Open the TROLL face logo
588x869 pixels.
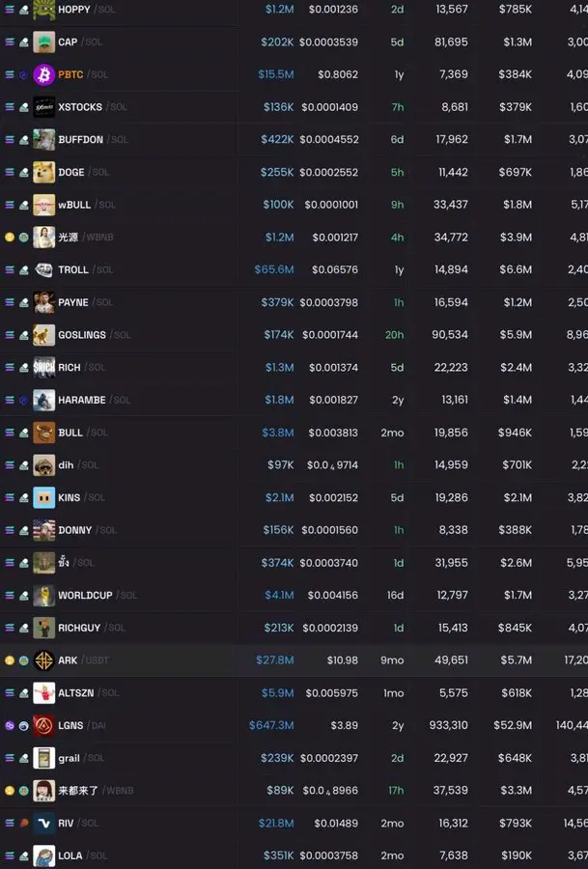point(43,270)
